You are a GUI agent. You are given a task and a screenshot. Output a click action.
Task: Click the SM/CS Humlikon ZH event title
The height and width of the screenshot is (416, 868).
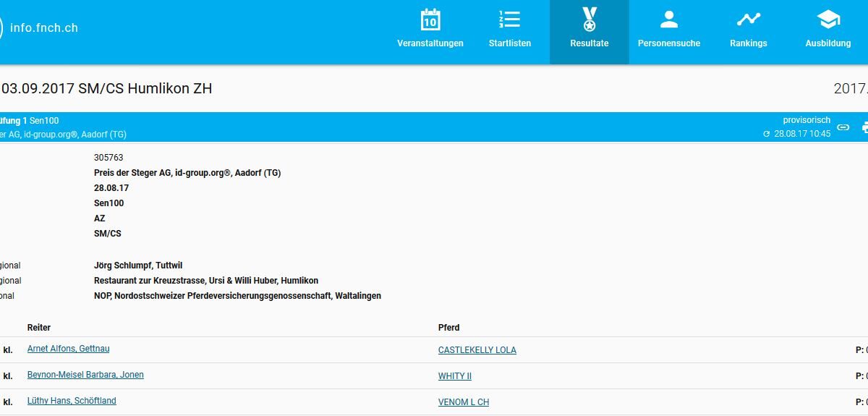click(x=106, y=89)
